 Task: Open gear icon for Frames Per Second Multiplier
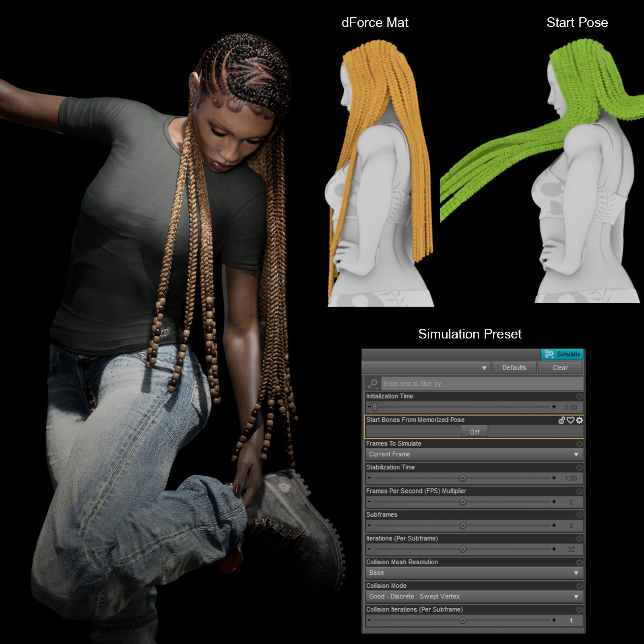pyautogui.click(x=579, y=491)
